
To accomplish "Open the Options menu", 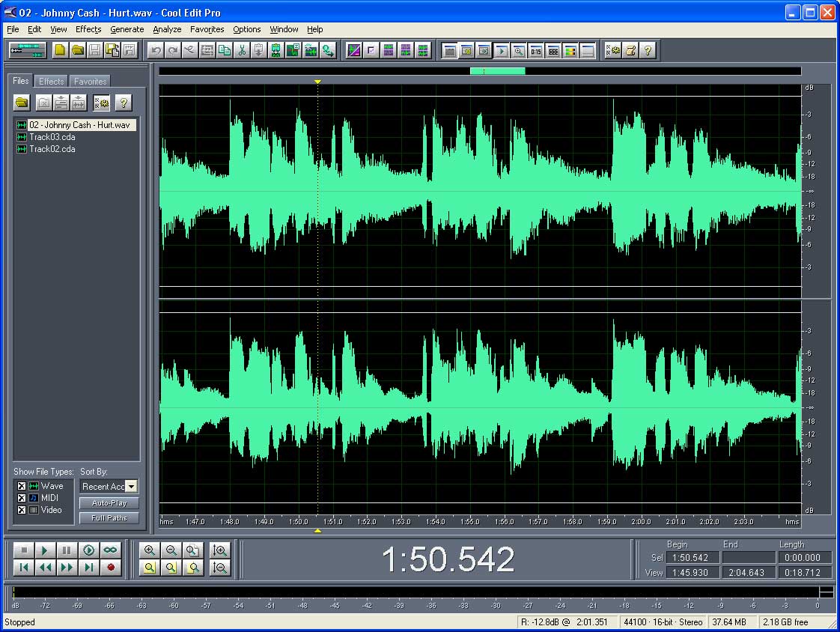I will tap(247, 29).
